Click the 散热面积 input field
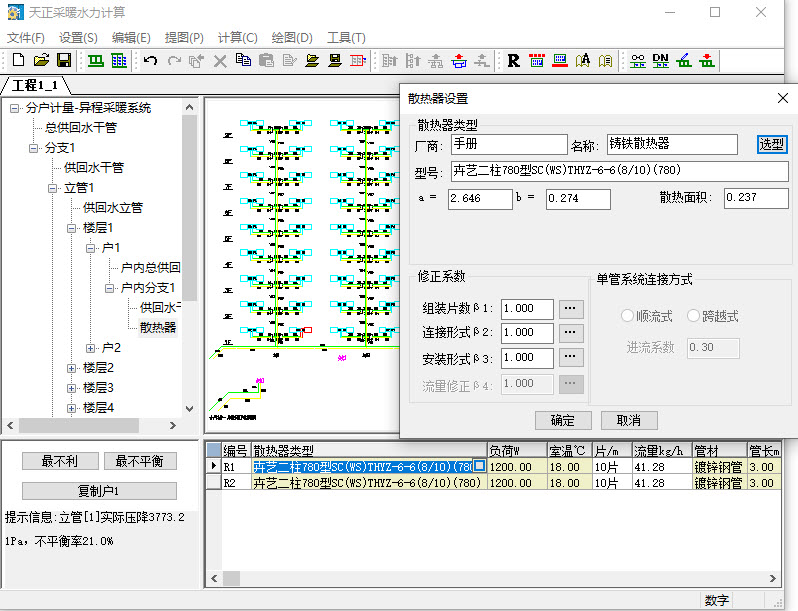Screen dimensions: 798x611 (x=756, y=198)
